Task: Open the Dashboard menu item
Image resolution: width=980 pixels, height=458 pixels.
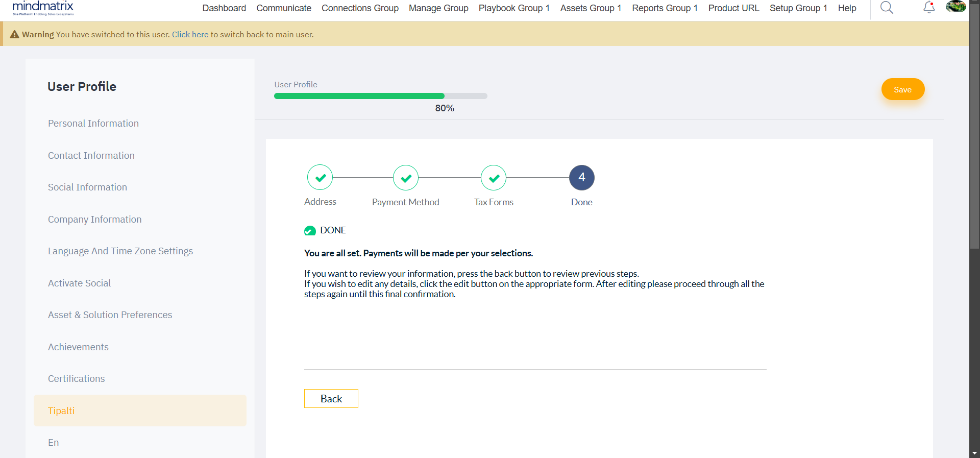Action: (x=224, y=8)
